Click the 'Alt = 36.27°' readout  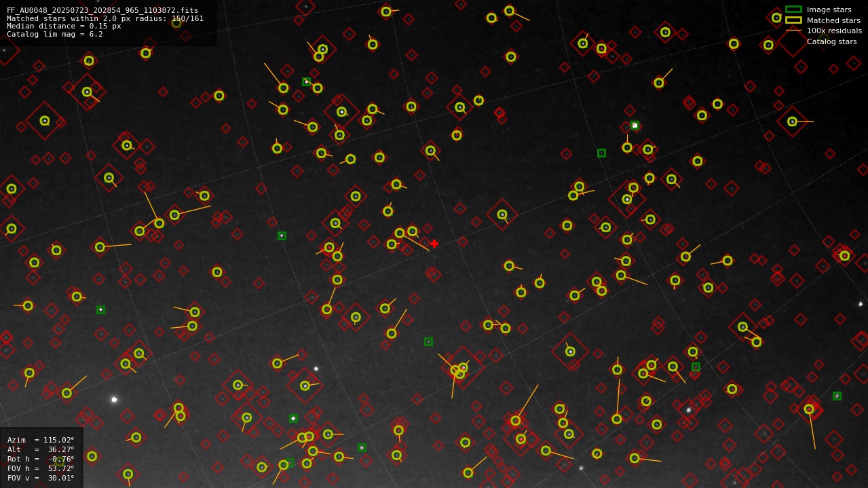point(41,449)
